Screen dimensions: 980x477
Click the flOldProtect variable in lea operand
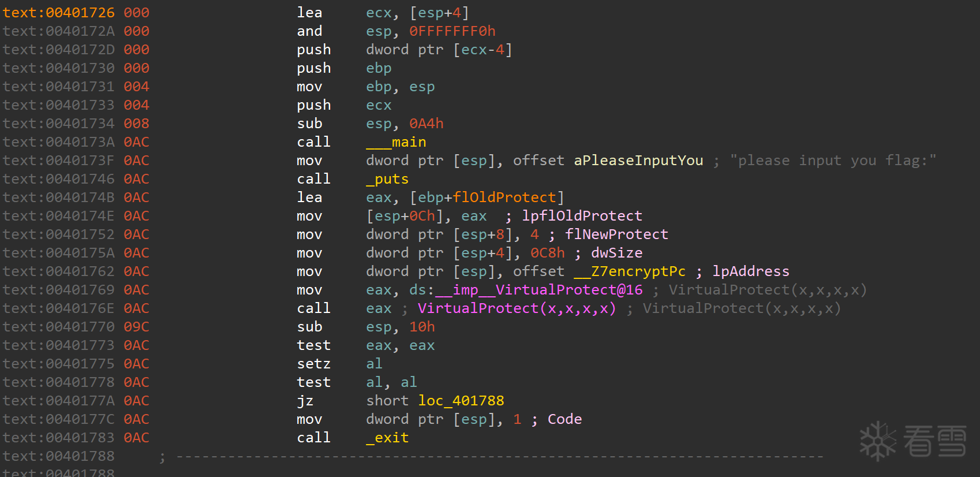click(504, 197)
